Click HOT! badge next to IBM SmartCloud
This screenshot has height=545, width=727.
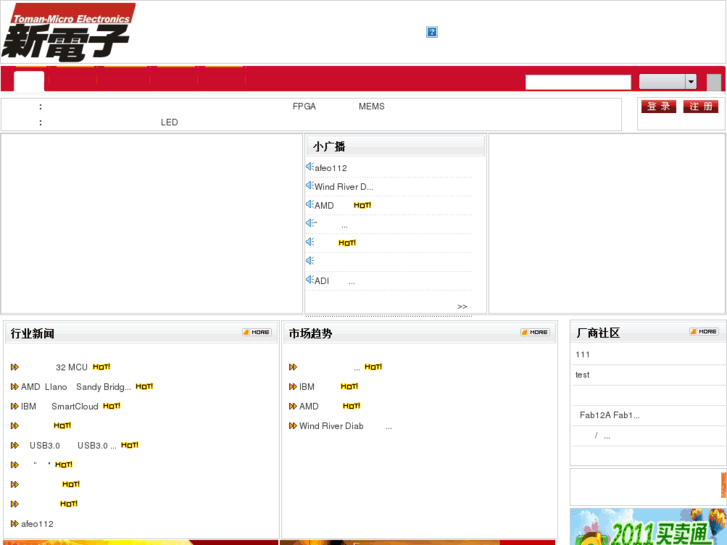(x=111, y=405)
